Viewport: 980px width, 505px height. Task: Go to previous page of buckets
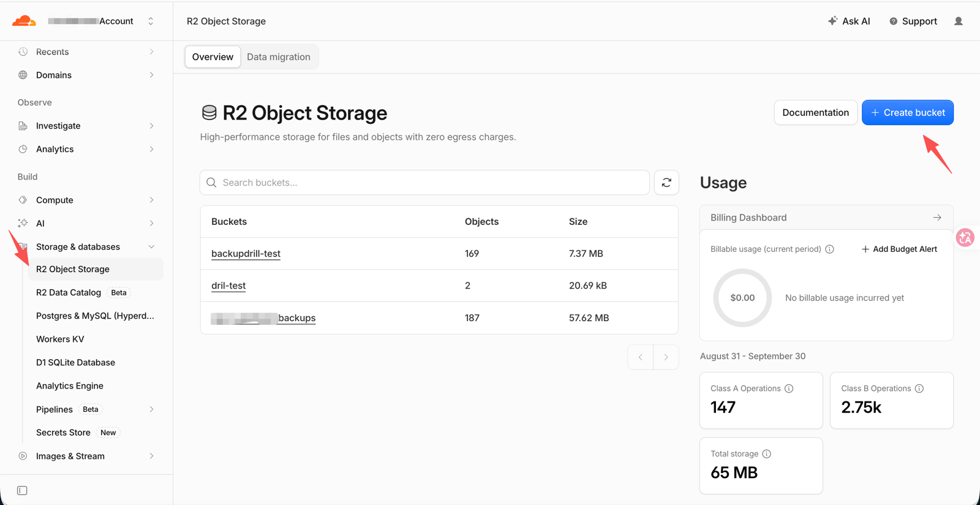point(640,357)
